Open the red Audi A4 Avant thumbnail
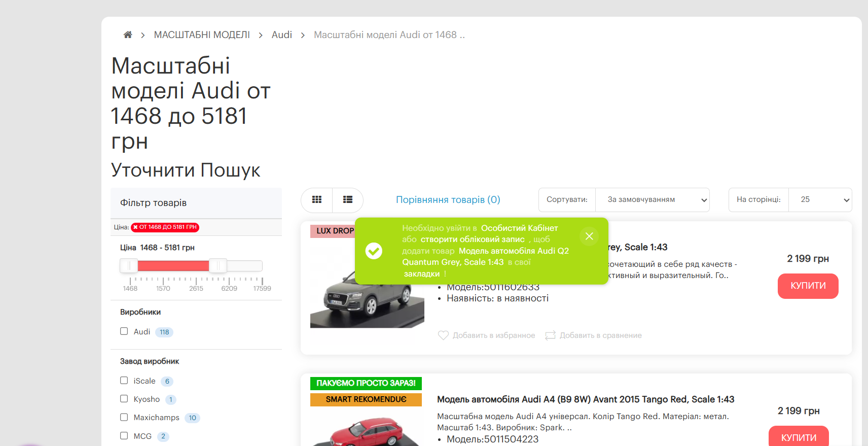868x446 pixels. coord(366,430)
